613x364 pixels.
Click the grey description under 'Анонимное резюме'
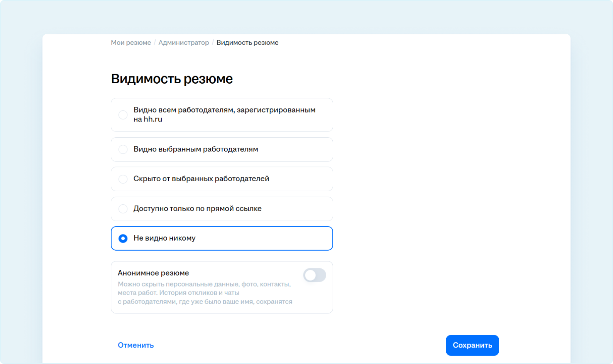click(x=205, y=293)
